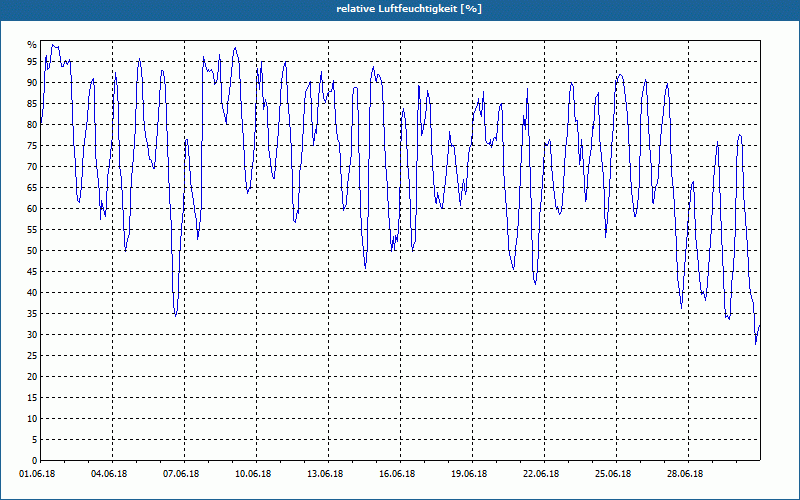Click the x-axis date label 07.06.18
This screenshot has width=800, height=500.
click(181, 474)
